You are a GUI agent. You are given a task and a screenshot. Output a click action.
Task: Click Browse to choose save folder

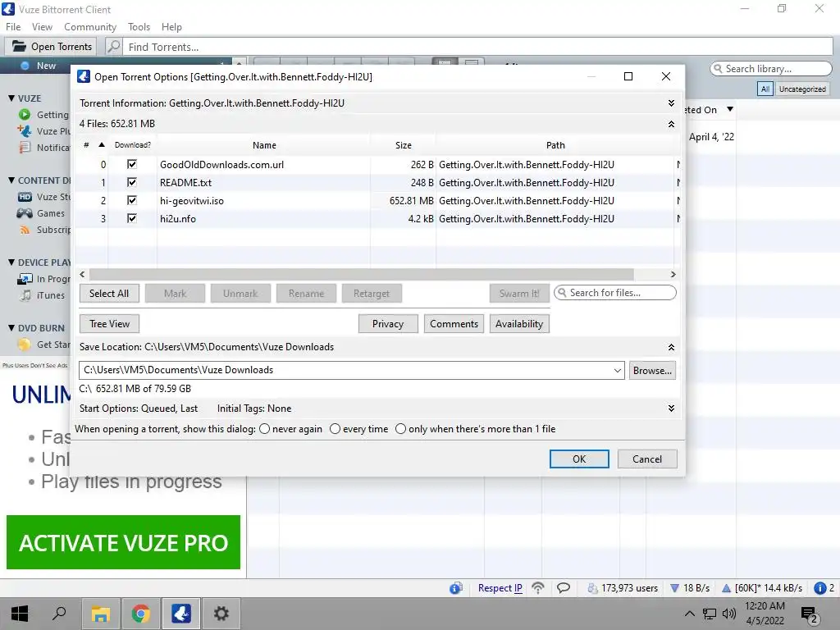point(652,371)
